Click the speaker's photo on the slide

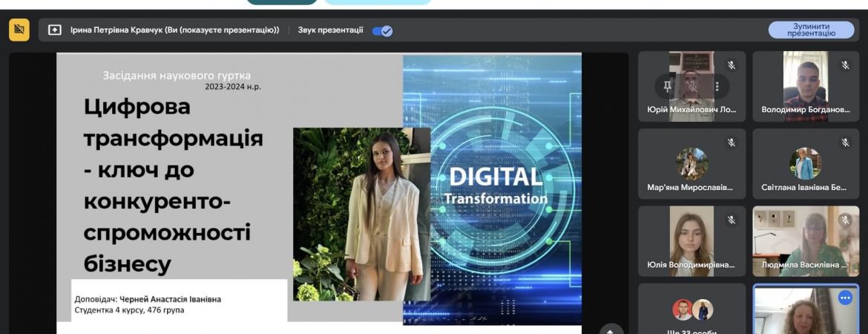361,215
